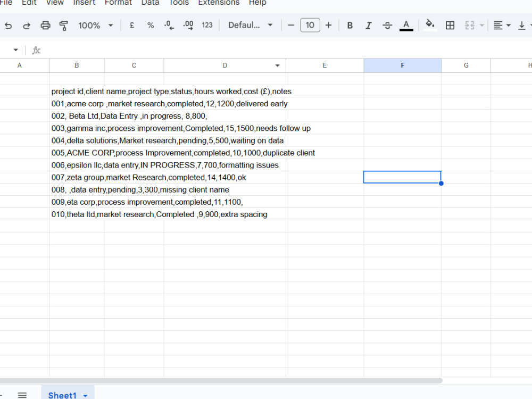Select column A header
Image resolution: width=532 pixels, height=399 pixels.
[20, 65]
